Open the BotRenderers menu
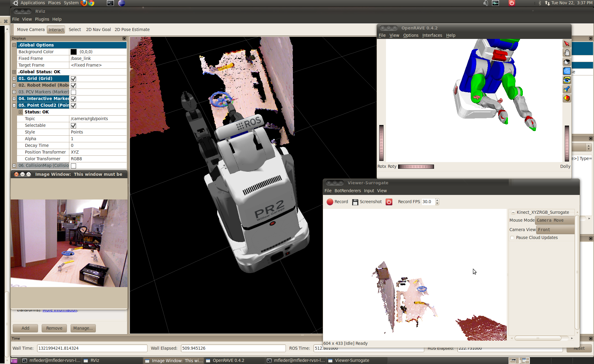 (x=348, y=191)
